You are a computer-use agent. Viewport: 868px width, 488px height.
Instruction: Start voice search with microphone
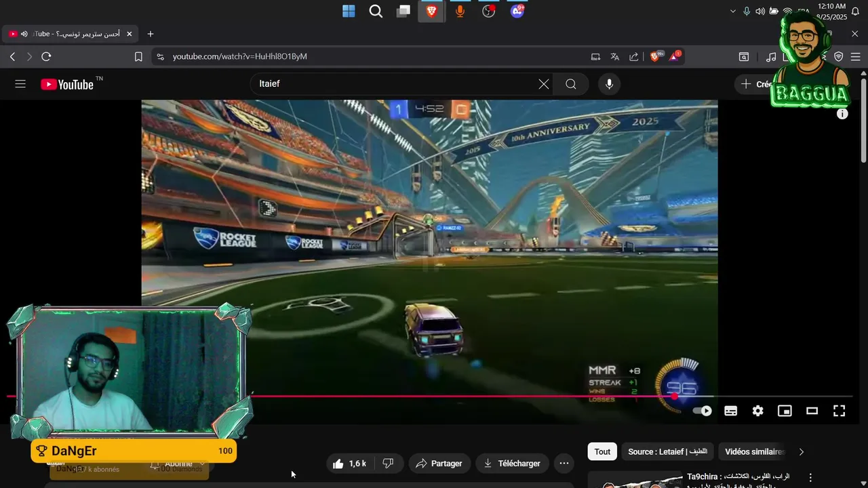click(x=609, y=84)
